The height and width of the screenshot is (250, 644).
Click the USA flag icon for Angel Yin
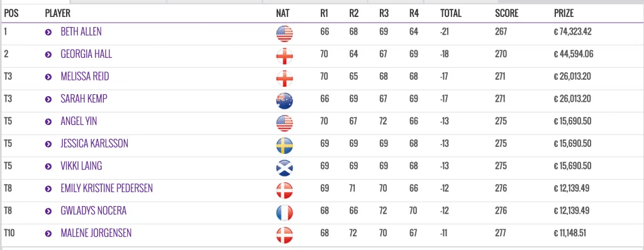(x=284, y=123)
